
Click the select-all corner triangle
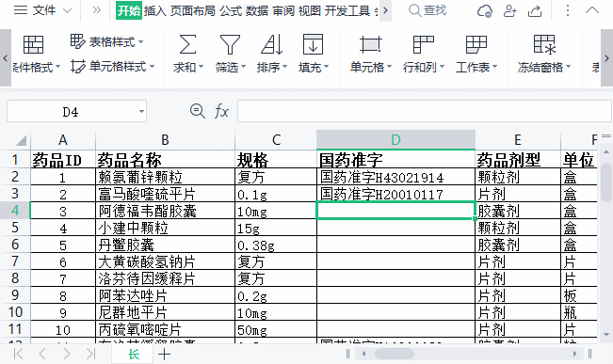[21, 140]
